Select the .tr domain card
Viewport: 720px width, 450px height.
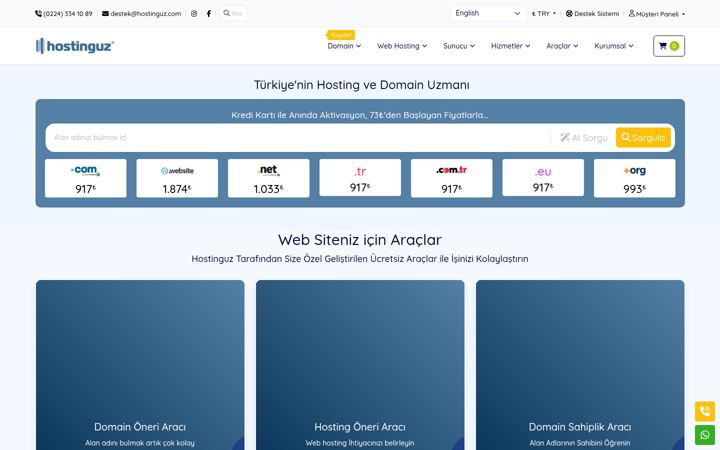click(x=360, y=178)
